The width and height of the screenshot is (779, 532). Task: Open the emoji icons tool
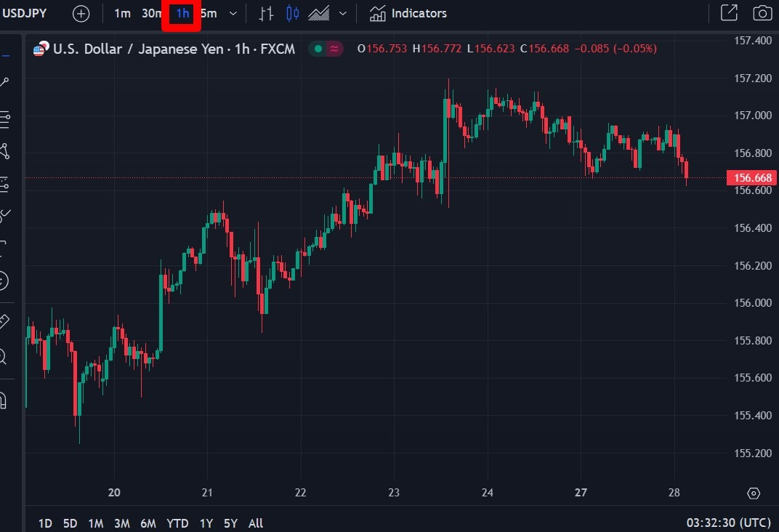click(x=4, y=281)
